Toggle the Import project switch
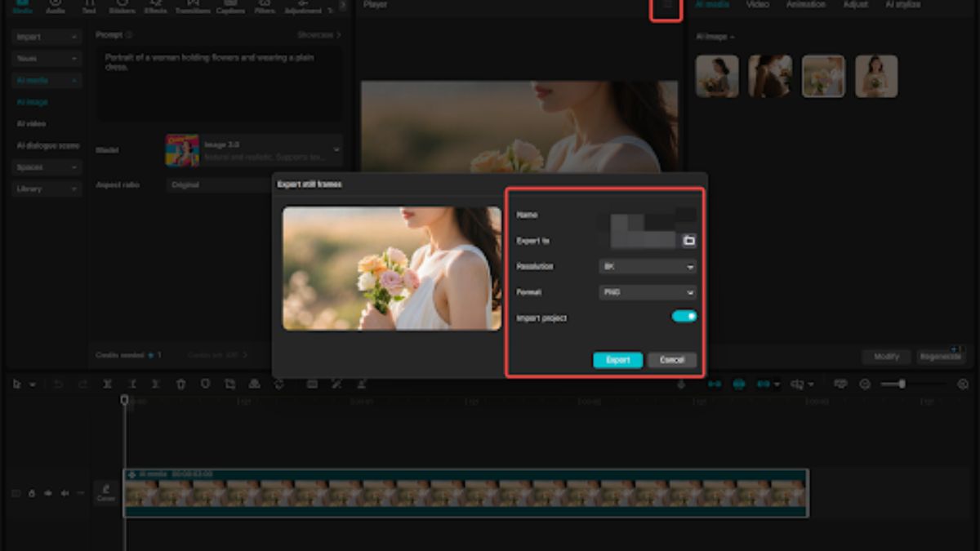Image resolution: width=980 pixels, height=551 pixels. click(684, 317)
